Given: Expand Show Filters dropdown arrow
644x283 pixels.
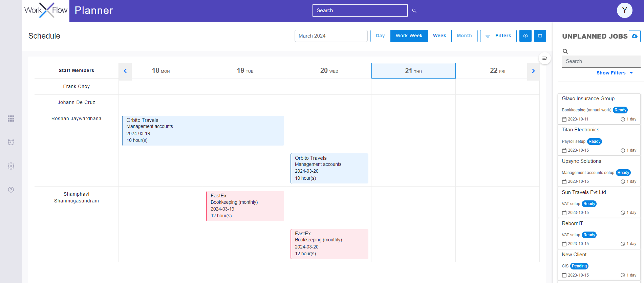Looking at the screenshot, I should click(631, 73).
